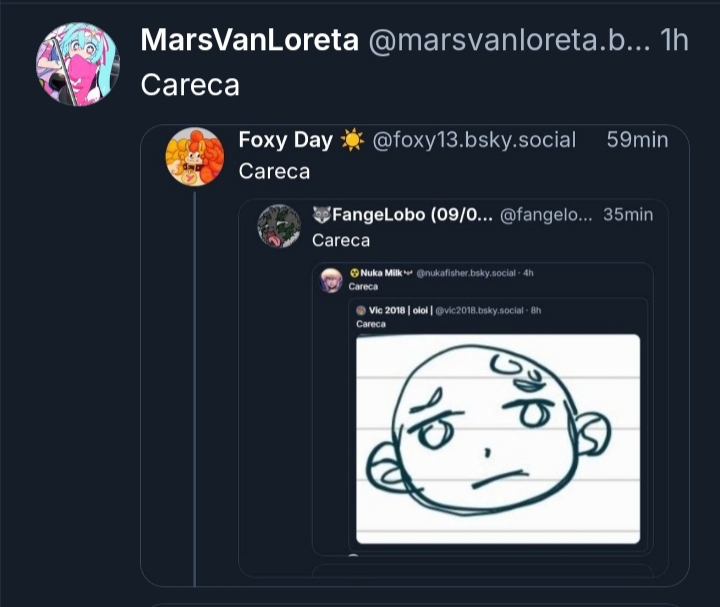The height and width of the screenshot is (607, 720).
Task: Open the MarsVanLoreta display name
Action: pyautogui.click(x=249, y=41)
